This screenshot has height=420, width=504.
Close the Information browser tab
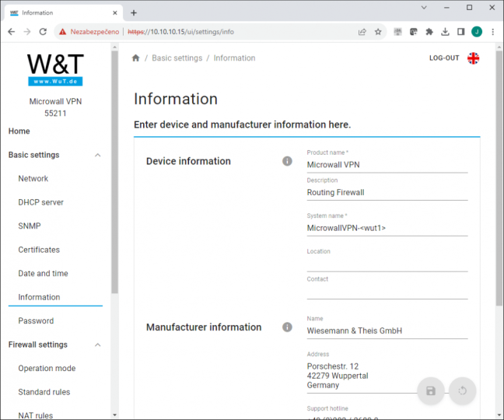click(115, 13)
